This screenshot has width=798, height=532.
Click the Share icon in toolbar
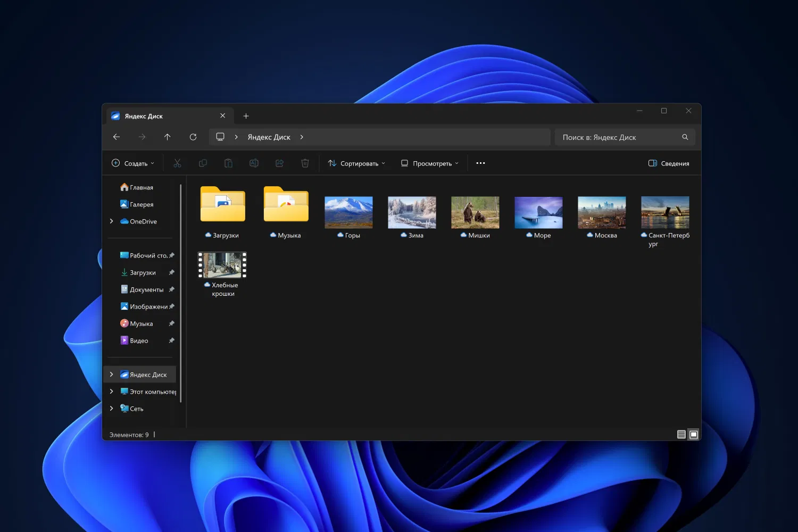pyautogui.click(x=279, y=163)
